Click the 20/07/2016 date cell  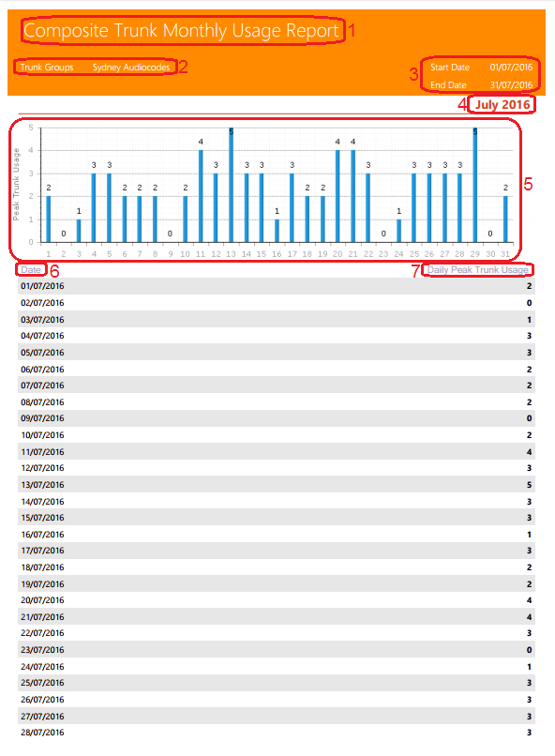[42, 600]
